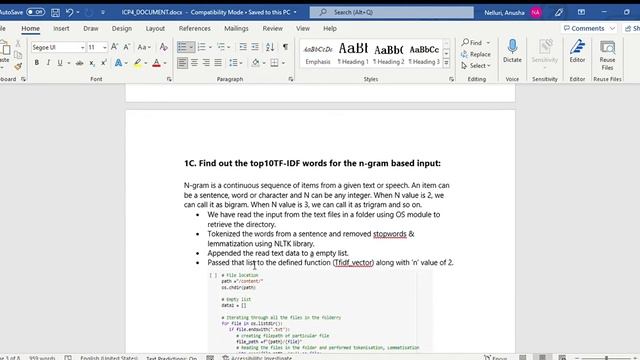Open the View tab
The height and width of the screenshot is (360, 640).
point(303,29)
